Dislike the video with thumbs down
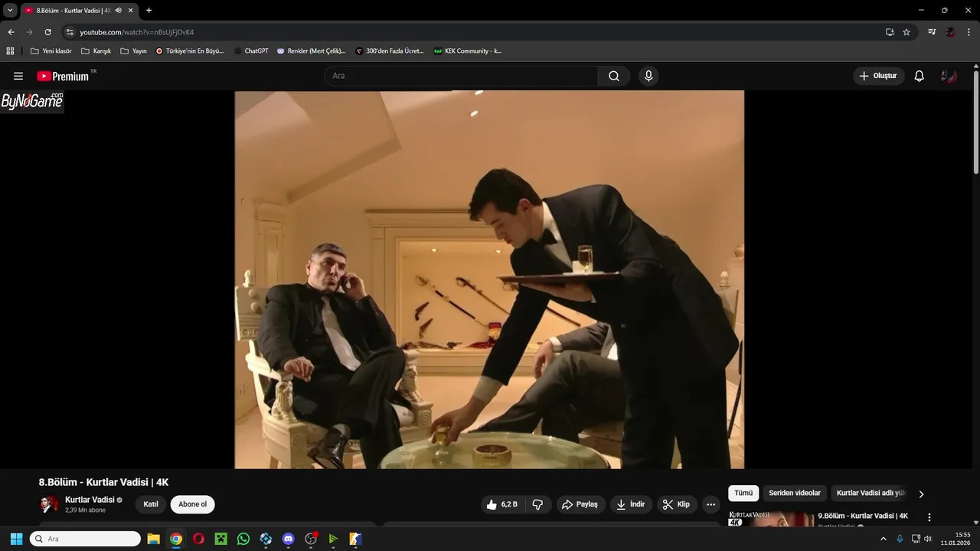Image resolution: width=980 pixels, height=551 pixels. tap(538, 504)
